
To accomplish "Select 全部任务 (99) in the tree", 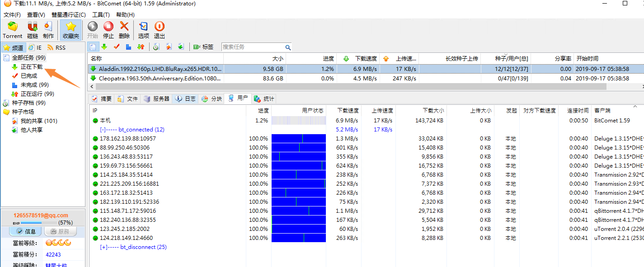I will pyautogui.click(x=28, y=57).
